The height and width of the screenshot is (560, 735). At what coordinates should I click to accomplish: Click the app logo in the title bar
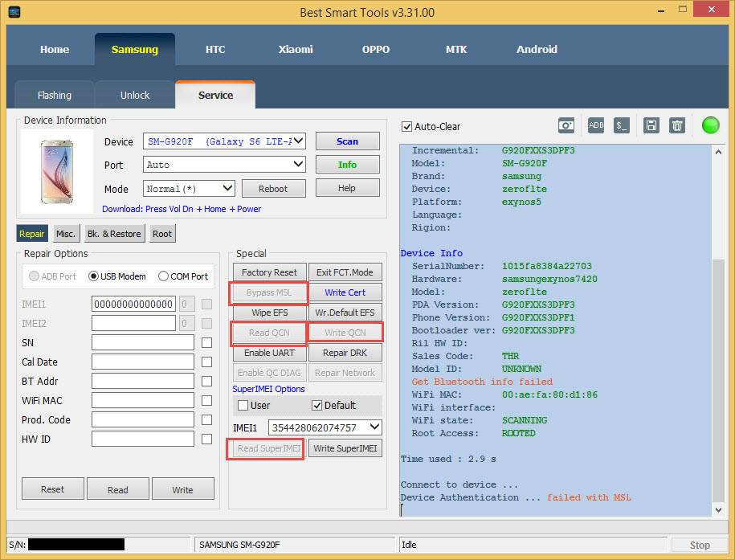tap(14, 12)
